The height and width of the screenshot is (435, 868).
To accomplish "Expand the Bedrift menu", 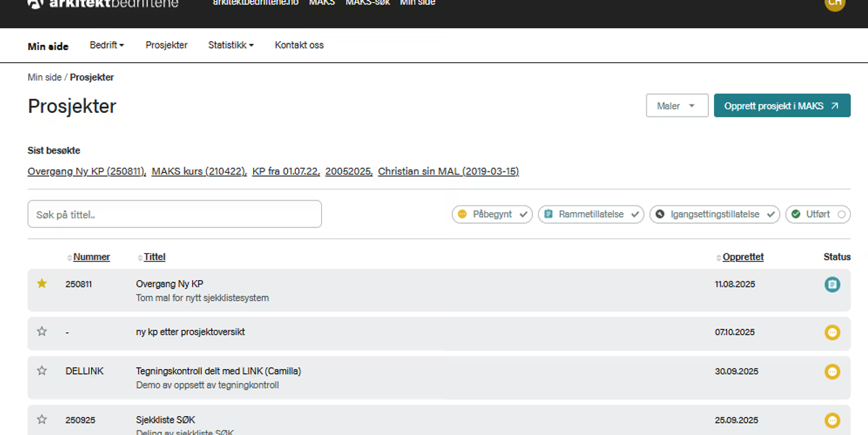I will click(107, 45).
